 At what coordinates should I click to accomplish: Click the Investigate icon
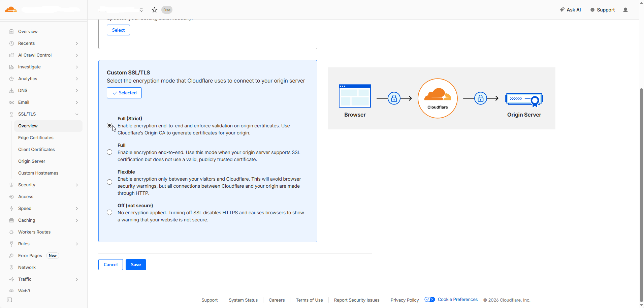11,67
